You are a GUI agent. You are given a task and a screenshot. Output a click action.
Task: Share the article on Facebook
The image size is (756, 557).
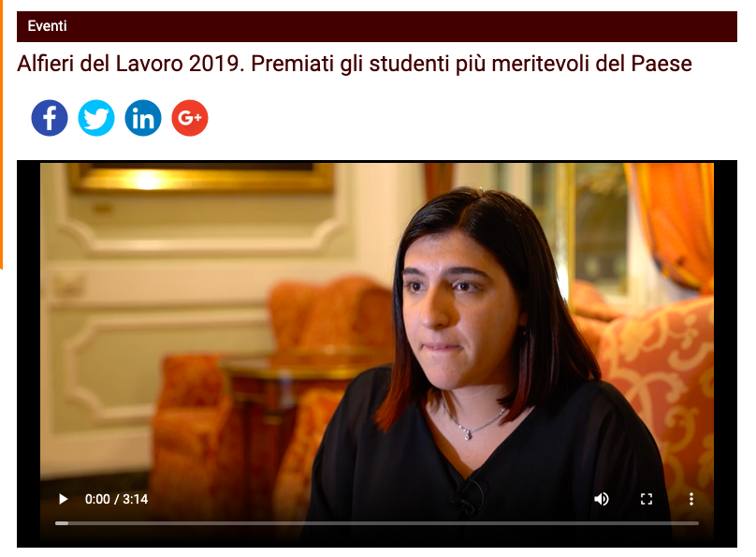(x=50, y=118)
